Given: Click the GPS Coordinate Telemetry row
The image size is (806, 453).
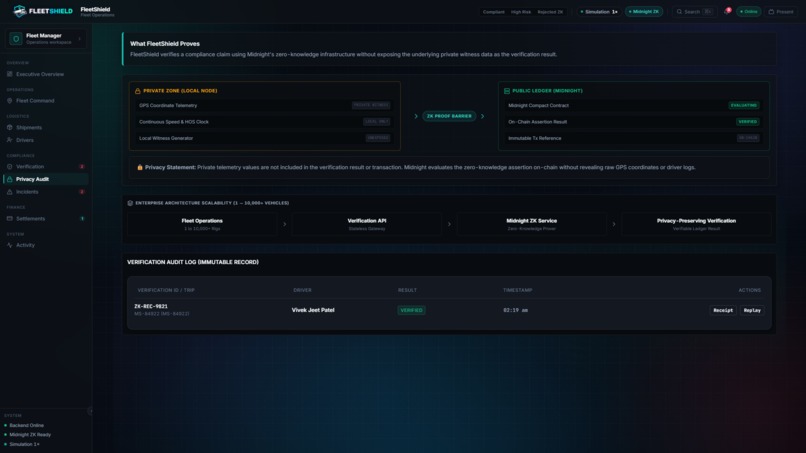Looking at the screenshot, I should [265, 105].
